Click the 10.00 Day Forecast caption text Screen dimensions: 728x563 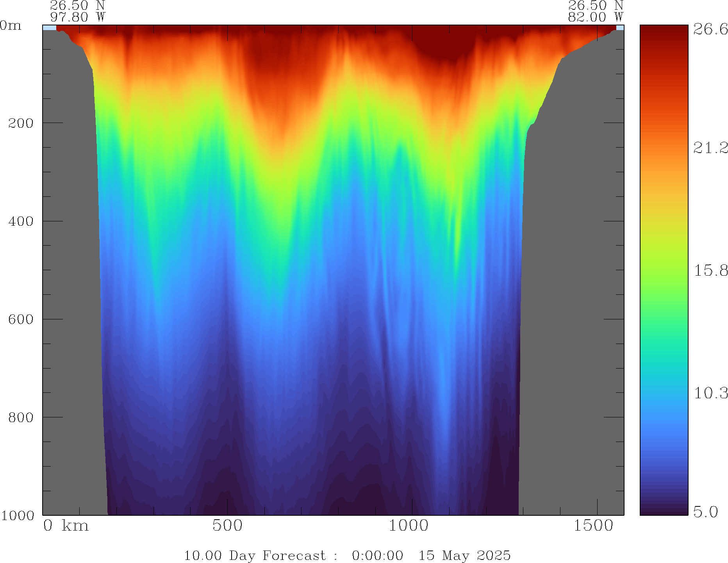255,555
